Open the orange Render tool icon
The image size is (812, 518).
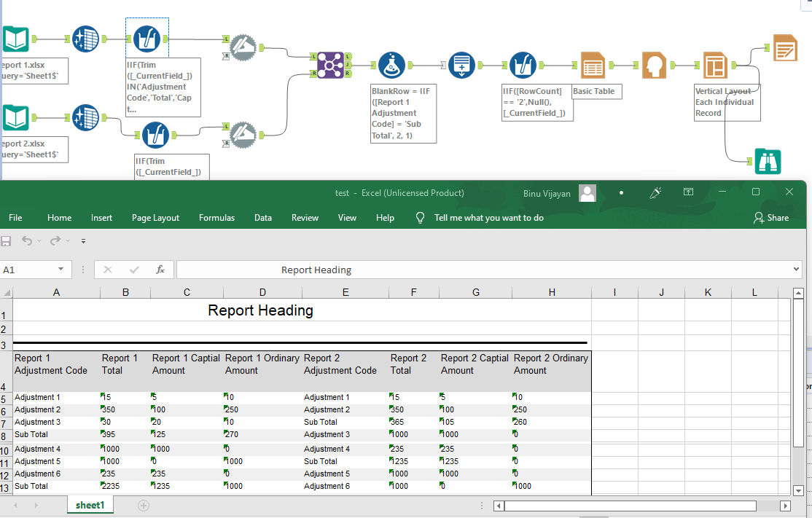tap(785, 47)
